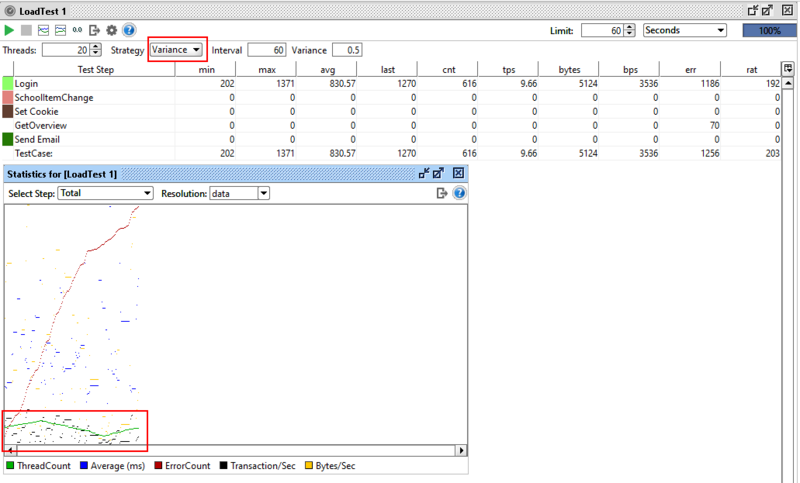Open help from the main toolbar
The width and height of the screenshot is (800, 483).
point(129,31)
